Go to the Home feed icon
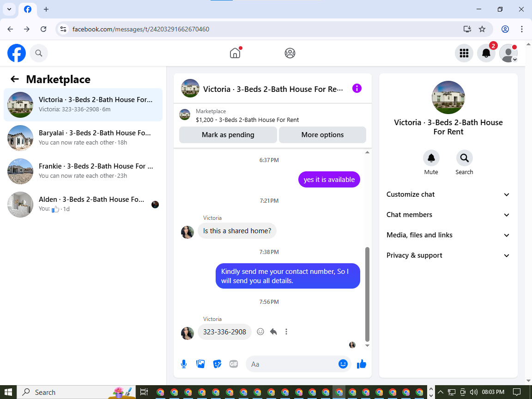 (x=235, y=53)
